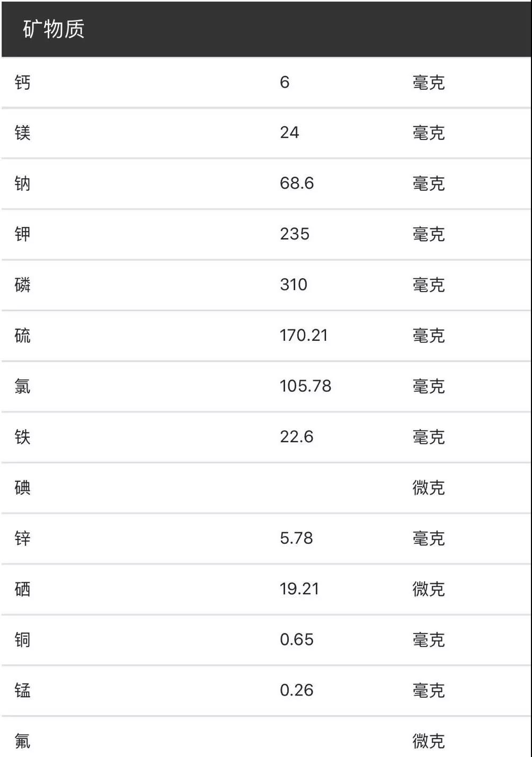Tap the 氟 row label
Viewport: 532px width, 757px height.
(x=23, y=741)
